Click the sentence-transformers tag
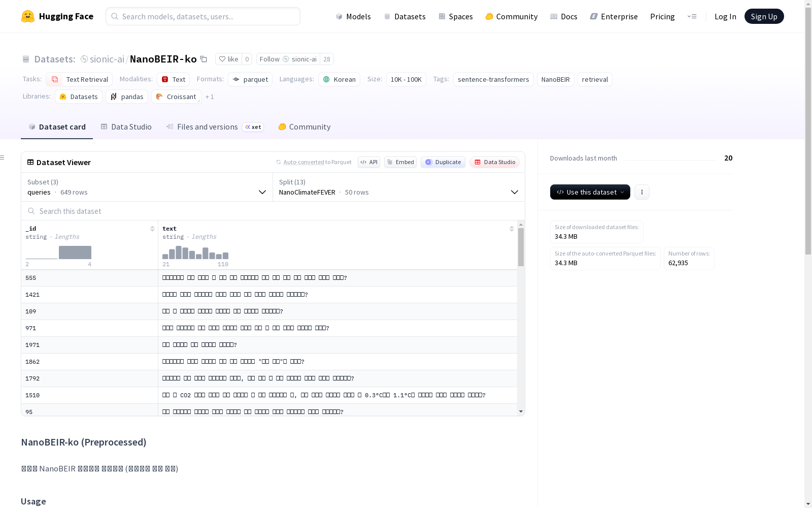Image resolution: width=812 pixels, height=508 pixels. click(x=493, y=79)
